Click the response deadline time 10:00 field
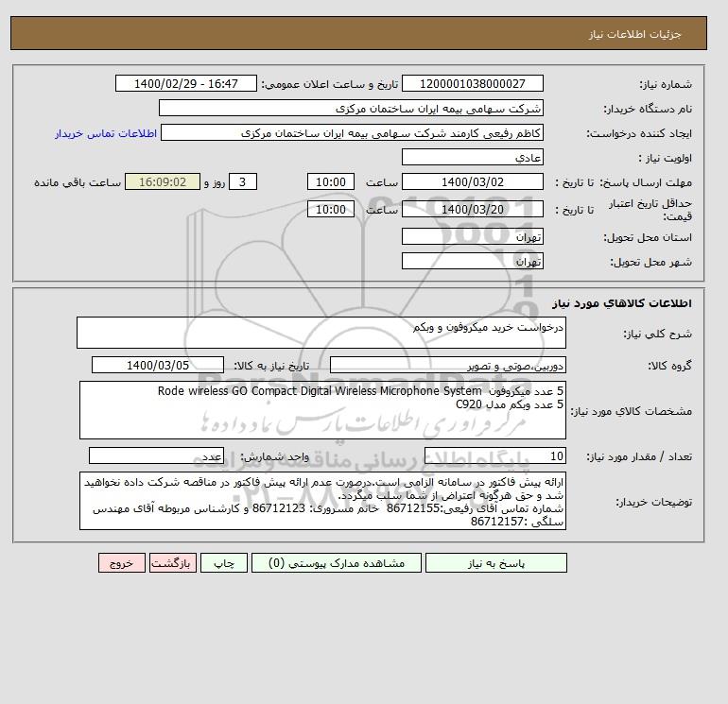Screen dimensions: 728x704 331,182
